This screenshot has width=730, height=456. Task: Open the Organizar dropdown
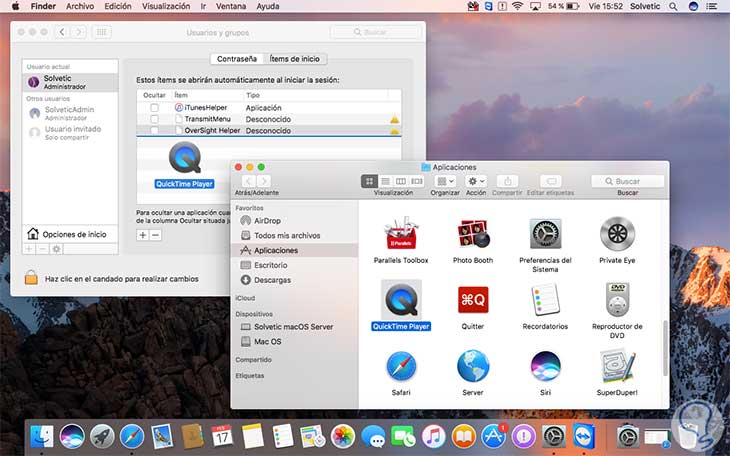(x=445, y=181)
